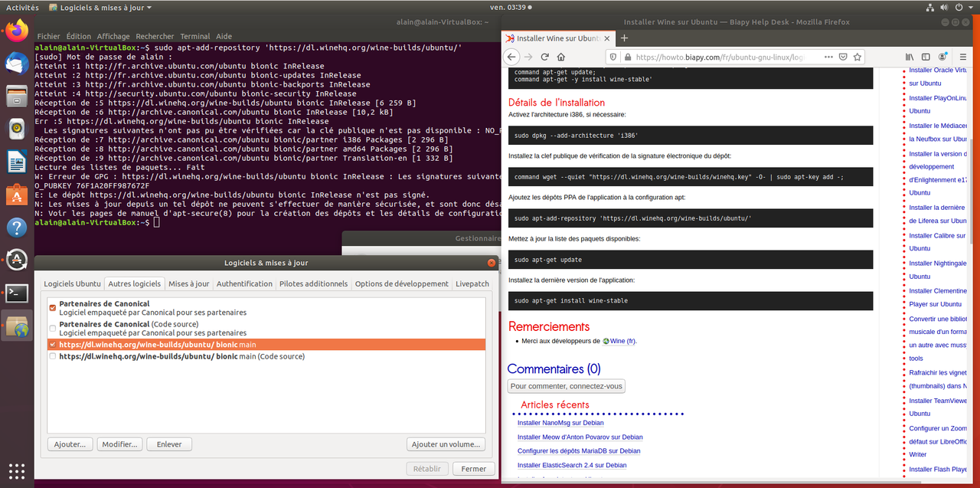Click the Fermer button
This screenshot has width=980, height=488.
[474, 469]
